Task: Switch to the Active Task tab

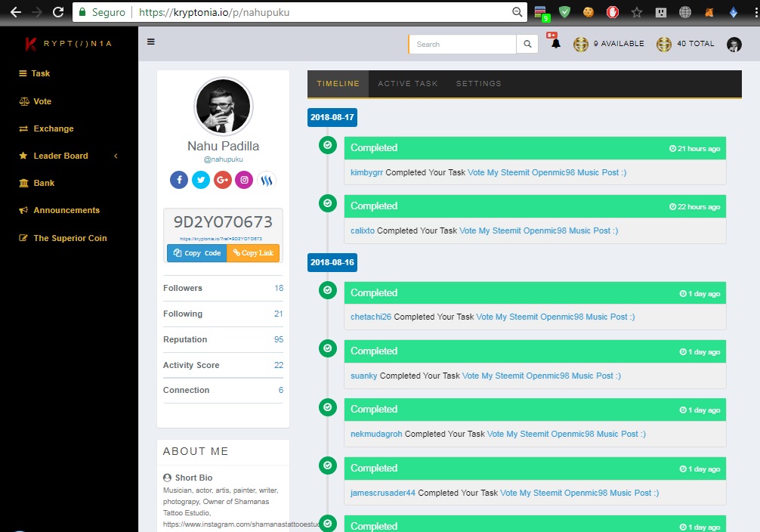Action: pos(408,83)
